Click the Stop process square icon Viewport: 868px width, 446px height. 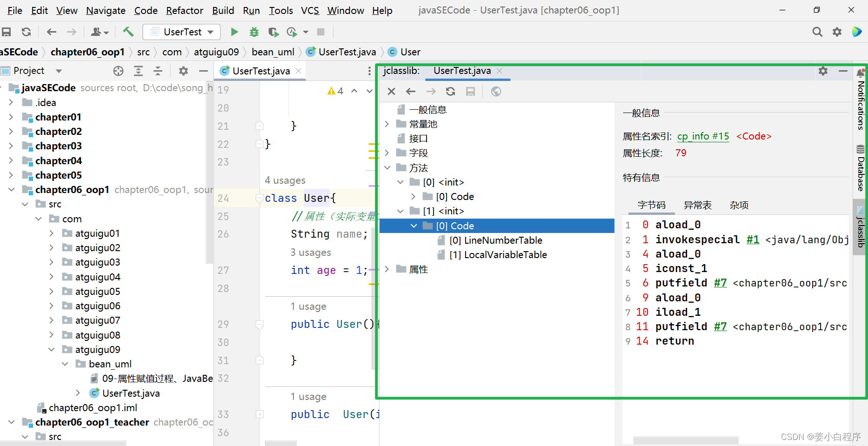coord(320,32)
